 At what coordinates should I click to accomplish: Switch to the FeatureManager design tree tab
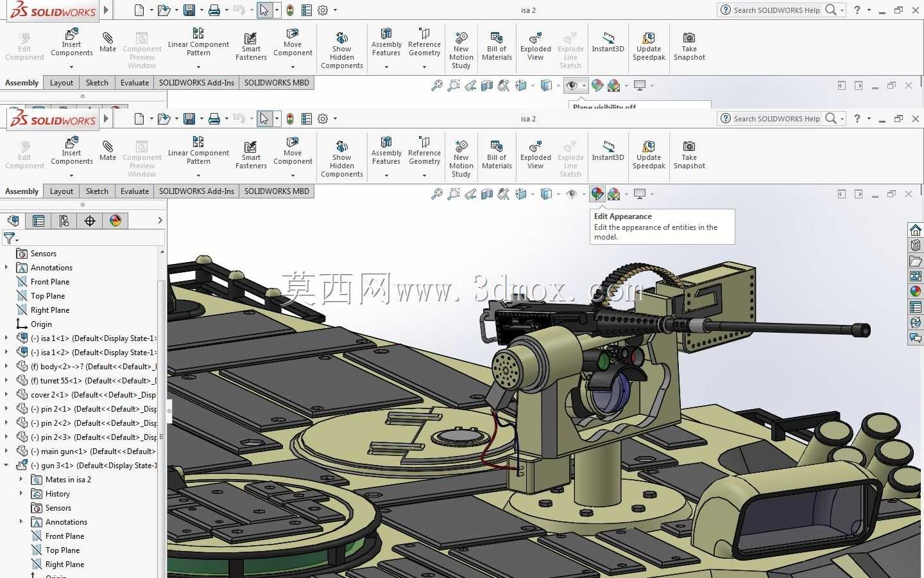[13, 221]
